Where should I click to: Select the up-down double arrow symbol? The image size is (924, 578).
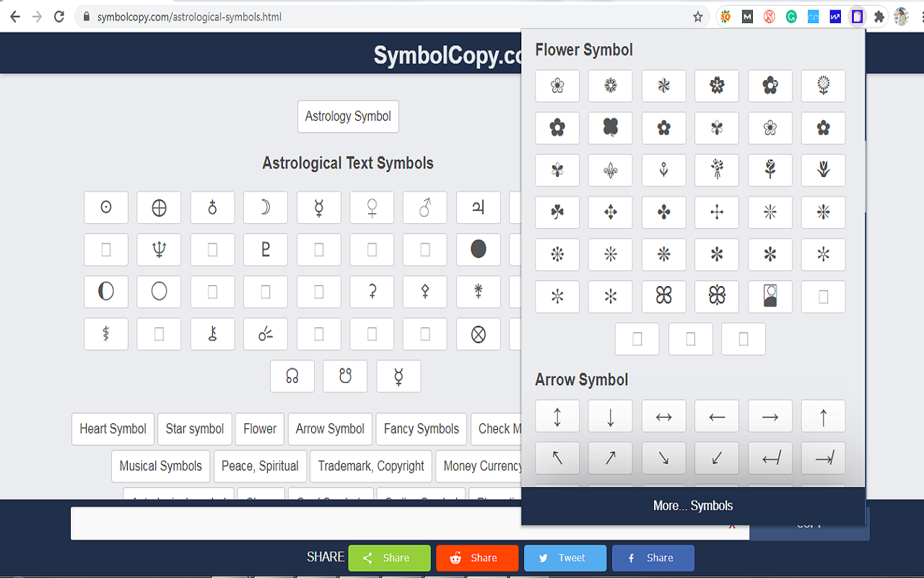coord(557,415)
